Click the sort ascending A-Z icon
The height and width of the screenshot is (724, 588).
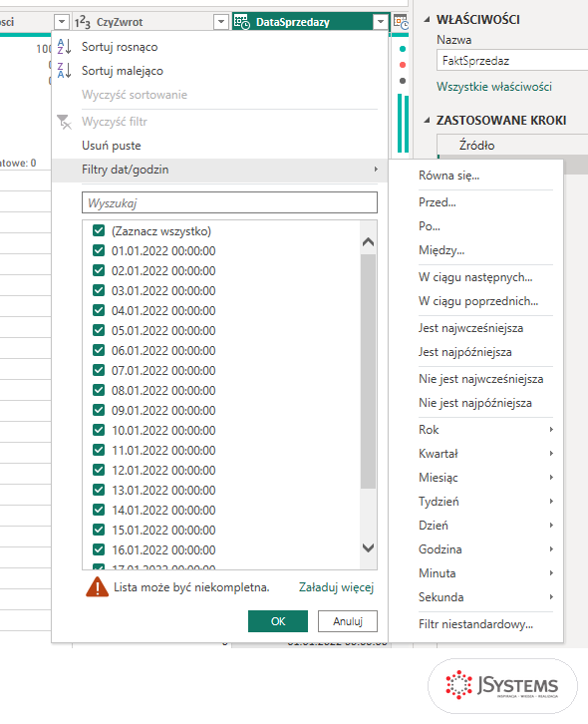[64, 47]
